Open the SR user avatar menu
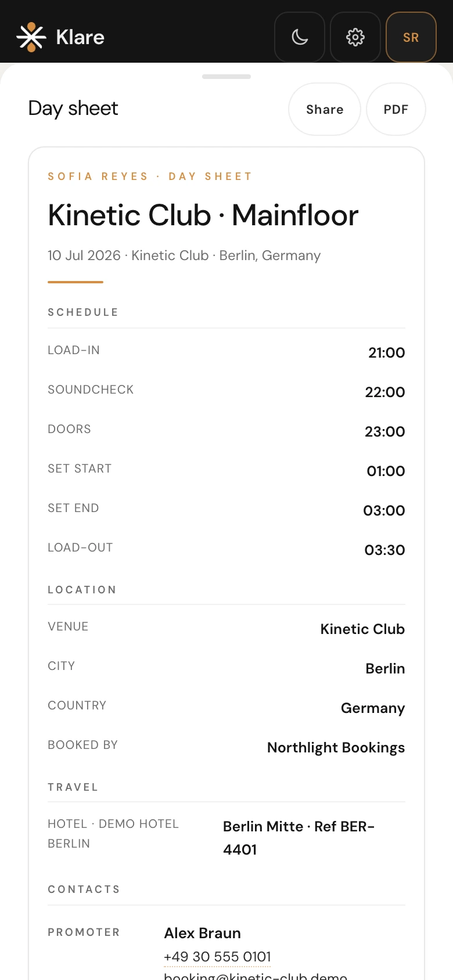This screenshot has width=453, height=980. [411, 37]
